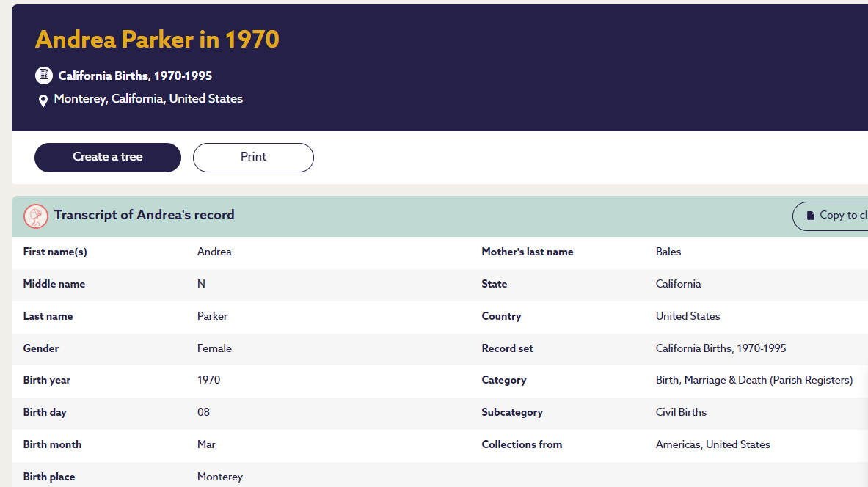The width and height of the screenshot is (868, 487).
Task: Click the location pin icon
Action: point(43,100)
